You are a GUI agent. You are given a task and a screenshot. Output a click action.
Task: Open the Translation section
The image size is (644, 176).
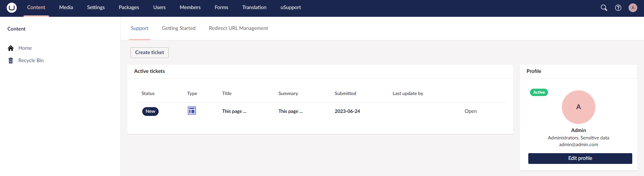coord(254,7)
